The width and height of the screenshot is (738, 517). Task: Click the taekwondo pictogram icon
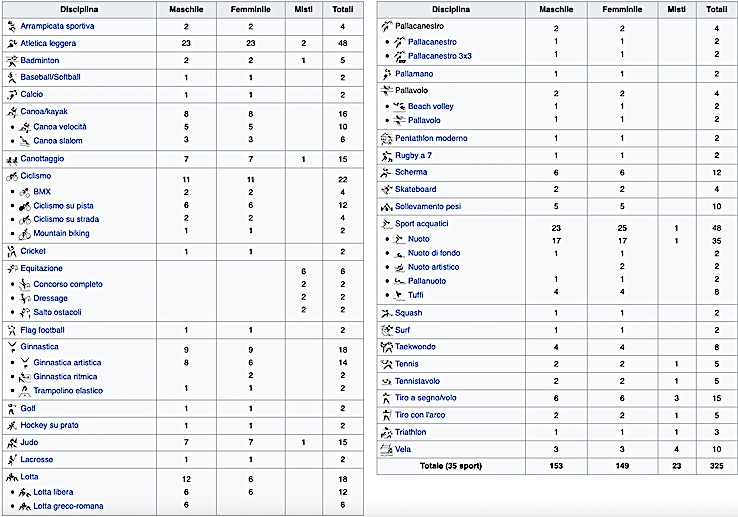388,347
